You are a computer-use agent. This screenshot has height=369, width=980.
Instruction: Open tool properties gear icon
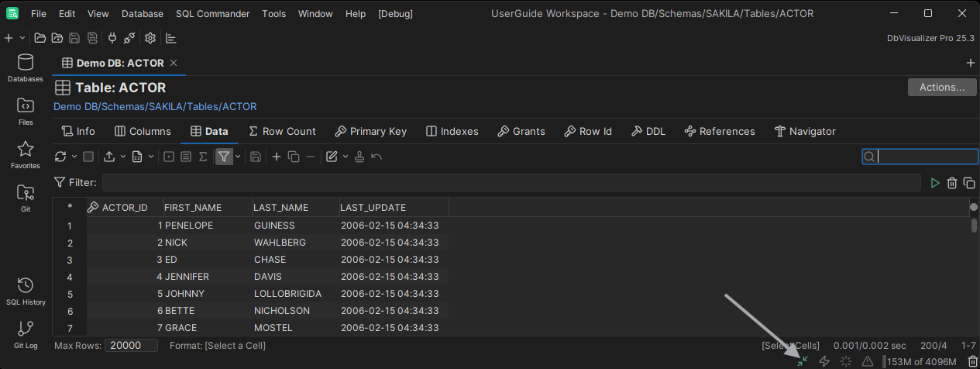point(150,38)
